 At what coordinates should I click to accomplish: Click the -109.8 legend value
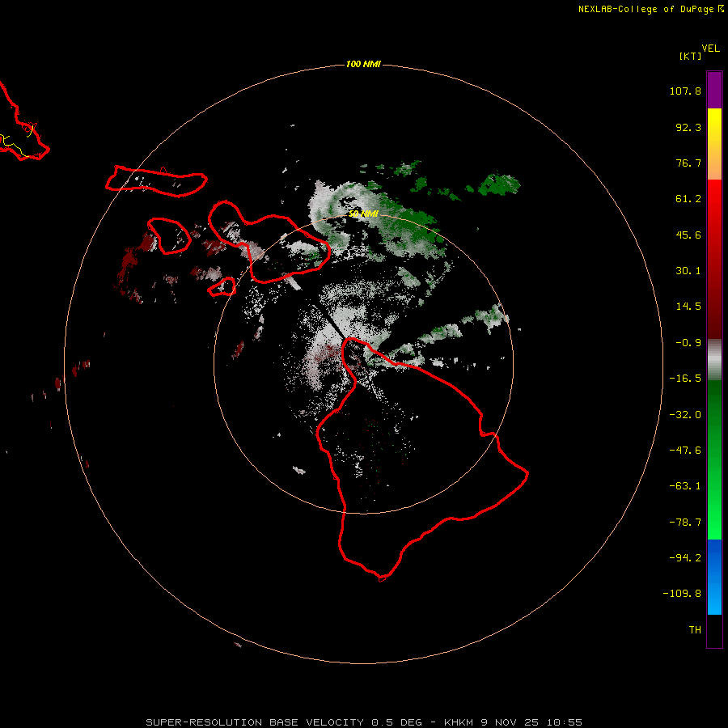click(x=682, y=594)
